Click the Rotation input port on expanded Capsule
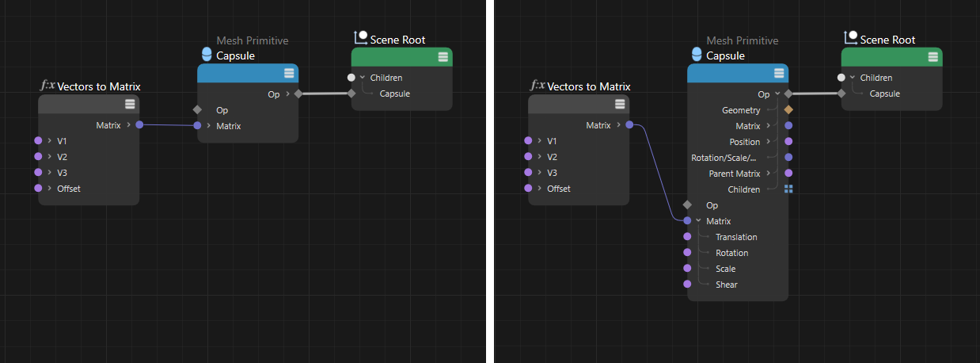Image resolution: width=980 pixels, height=363 pixels. pos(687,252)
